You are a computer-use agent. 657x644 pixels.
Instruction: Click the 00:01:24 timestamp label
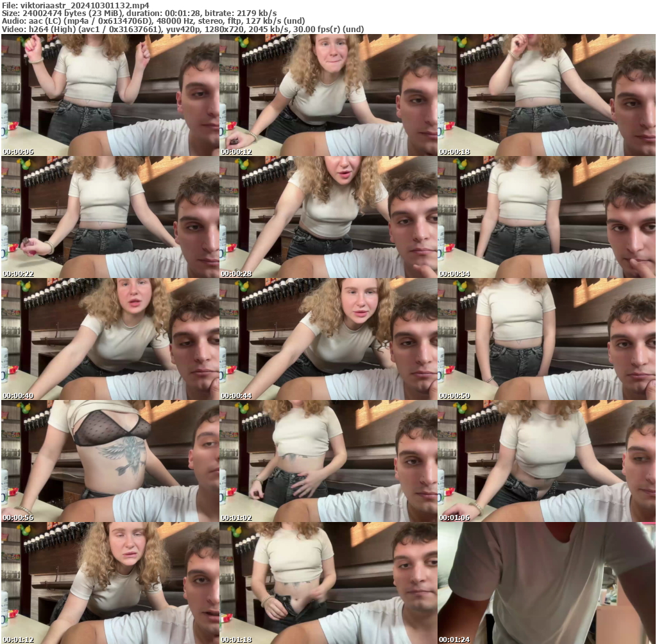pyautogui.click(x=454, y=640)
